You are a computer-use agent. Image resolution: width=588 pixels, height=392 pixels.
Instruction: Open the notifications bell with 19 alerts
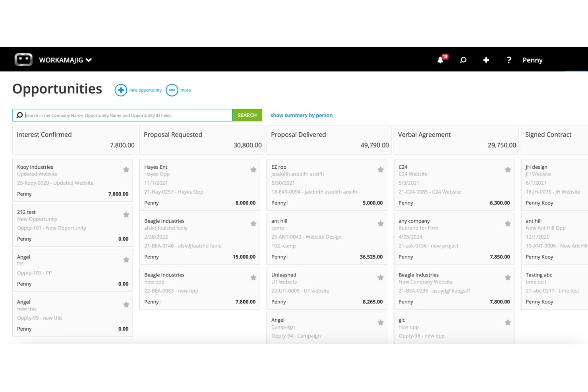(441, 60)
